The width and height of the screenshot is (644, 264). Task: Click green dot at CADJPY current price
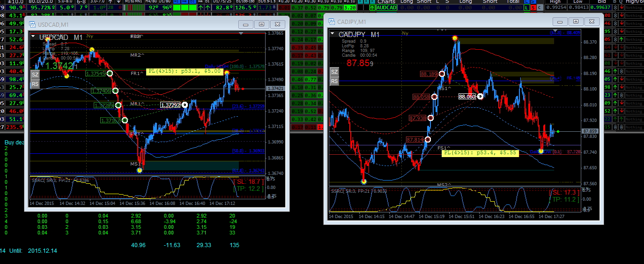click(558, 131)
